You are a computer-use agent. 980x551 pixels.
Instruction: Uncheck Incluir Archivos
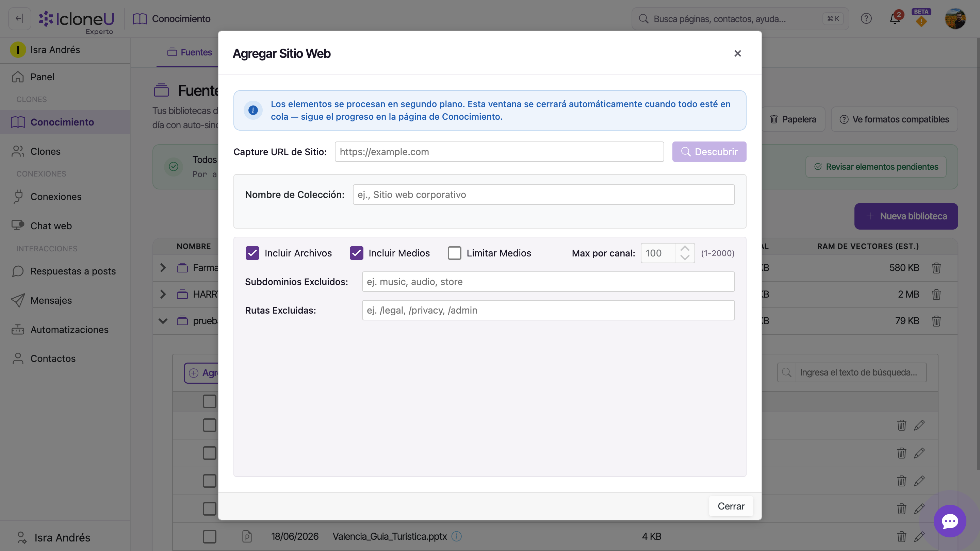252,253
